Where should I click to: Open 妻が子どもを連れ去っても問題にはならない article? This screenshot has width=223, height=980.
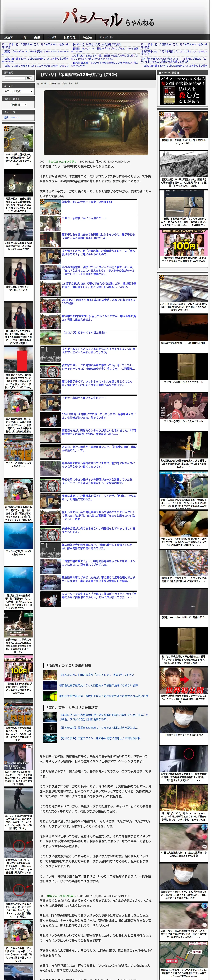click(x=98, y=236)
